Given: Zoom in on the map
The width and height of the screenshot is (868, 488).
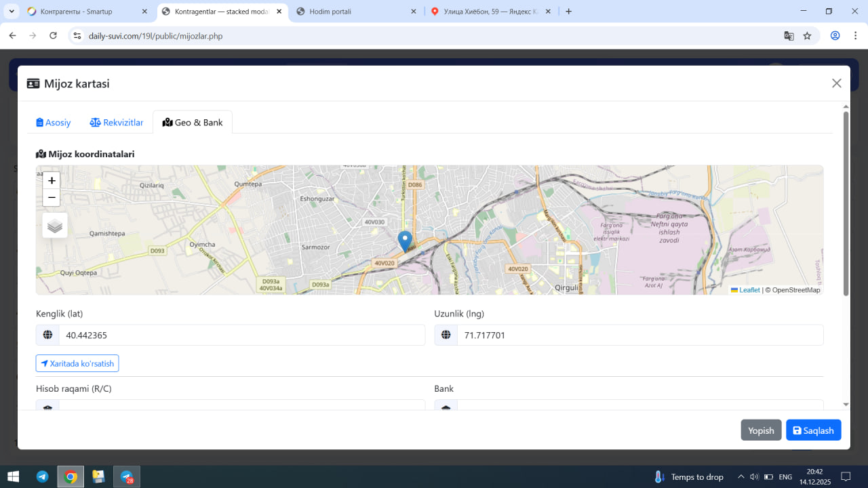Looking at the screenshot, I should [52, 180].
